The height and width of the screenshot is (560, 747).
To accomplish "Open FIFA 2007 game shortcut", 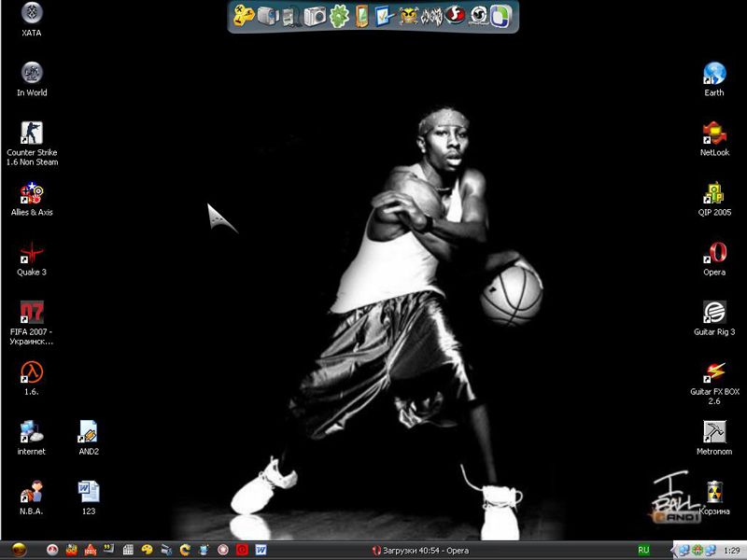I will pos(32,313).
